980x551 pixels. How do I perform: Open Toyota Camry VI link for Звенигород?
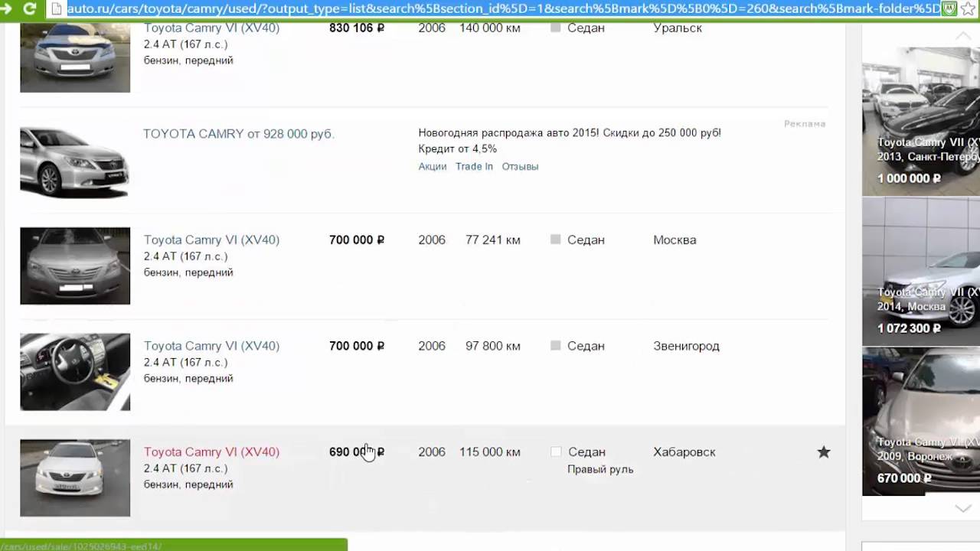coord(211,346)
